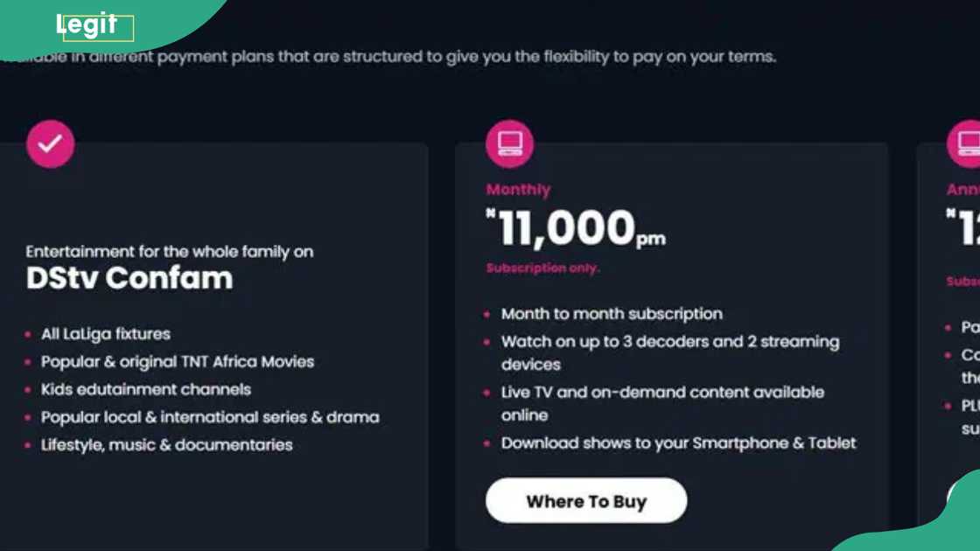Click the Legit logo
Viewport: 980px width, 551px height.
[87, 26]
